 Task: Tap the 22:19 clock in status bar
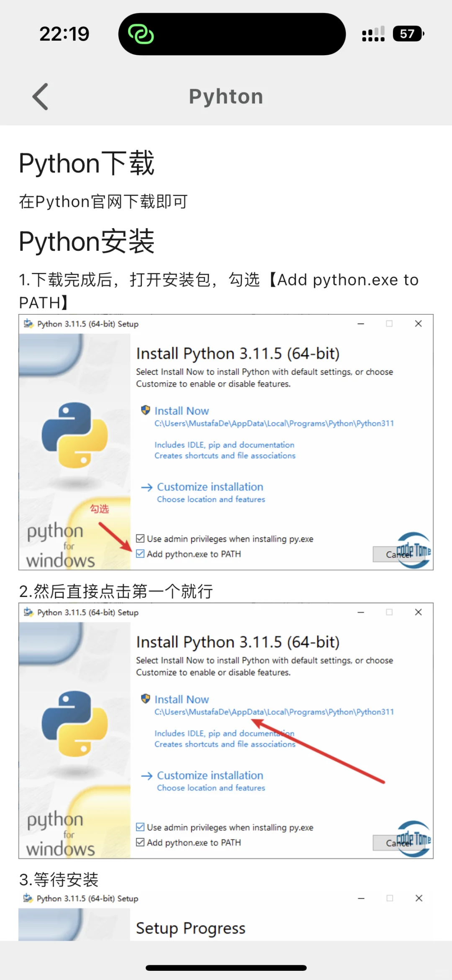tap(64, 34)
